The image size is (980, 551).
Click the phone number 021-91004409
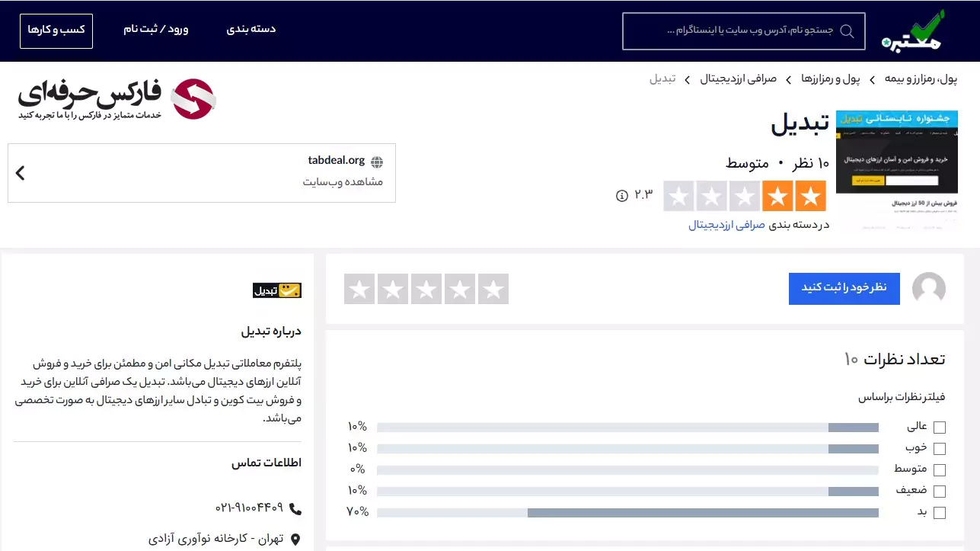coord(249,508)
